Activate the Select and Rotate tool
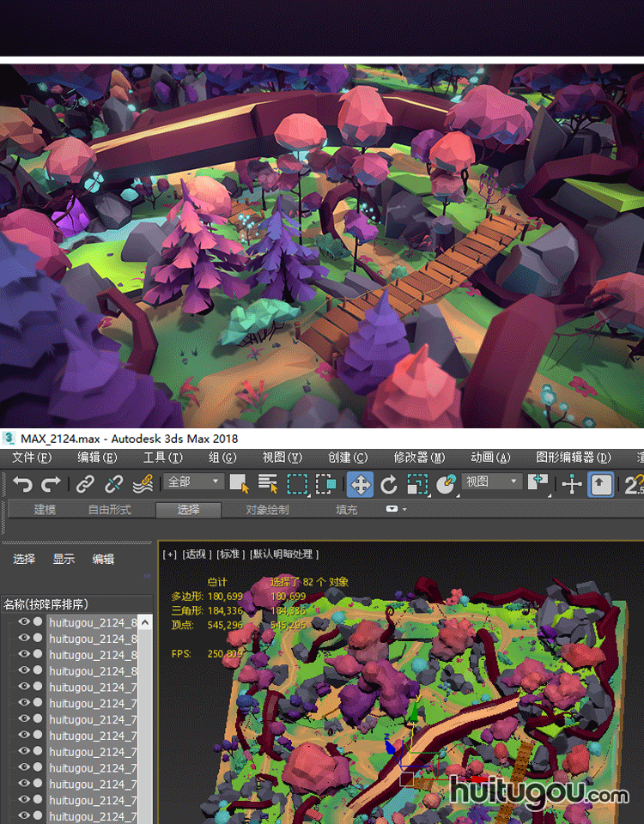The width and height of the screenshot is (644, 824). 389,484
